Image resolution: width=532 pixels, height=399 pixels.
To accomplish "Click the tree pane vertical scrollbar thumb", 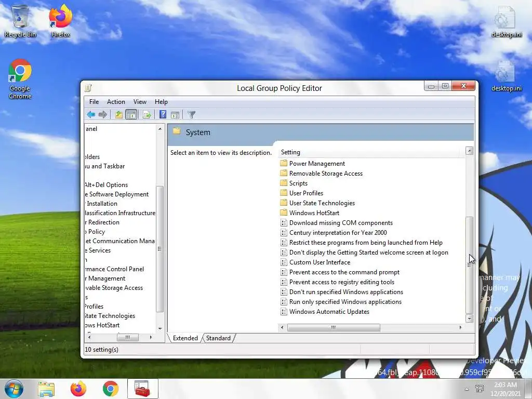I will (x=160, y=249).
